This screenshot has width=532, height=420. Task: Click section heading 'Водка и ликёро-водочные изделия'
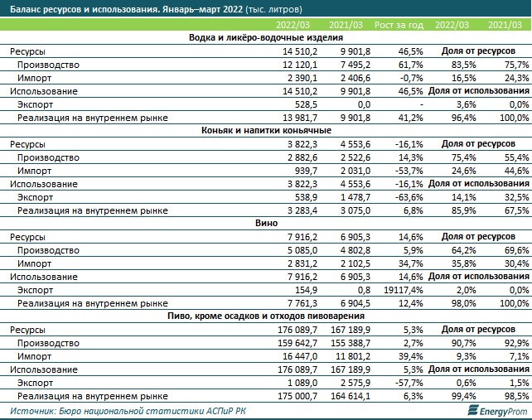[x=266, y=37]
